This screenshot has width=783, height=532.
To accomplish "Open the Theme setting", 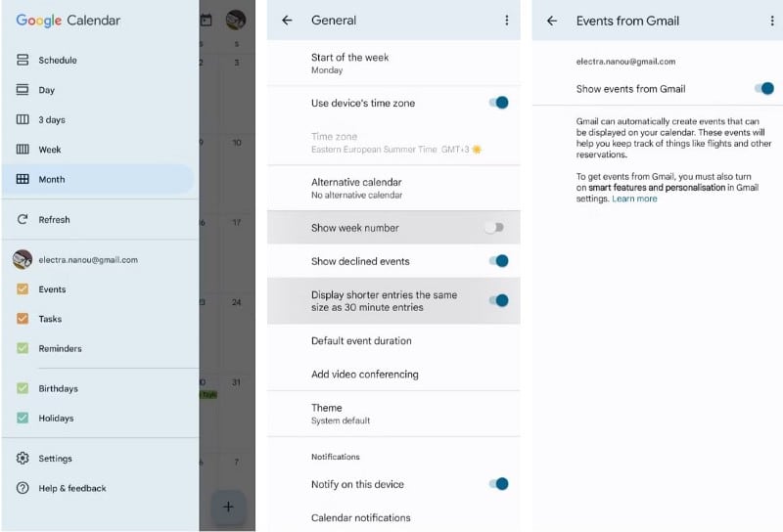I will (393, 414).
